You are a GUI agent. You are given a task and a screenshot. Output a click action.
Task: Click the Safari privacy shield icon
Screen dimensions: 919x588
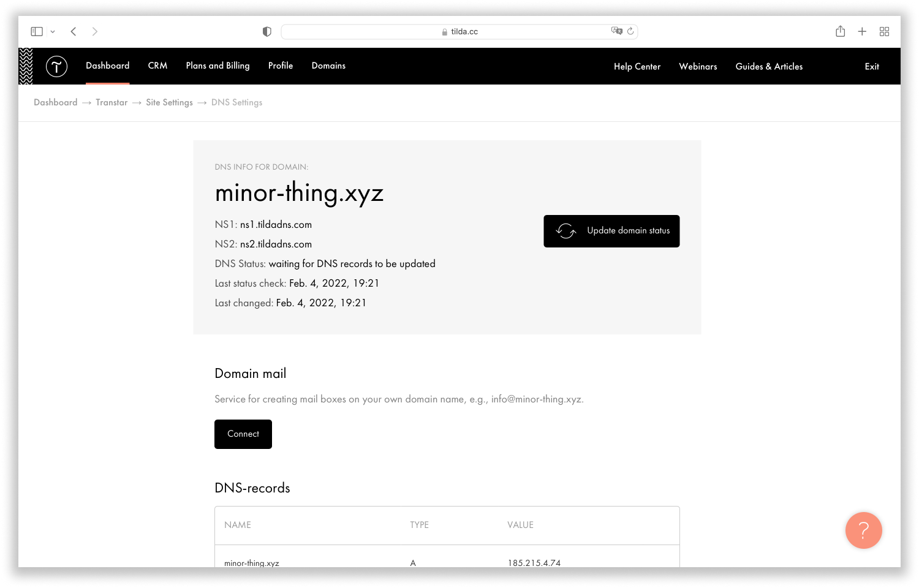tap(267, 31)
